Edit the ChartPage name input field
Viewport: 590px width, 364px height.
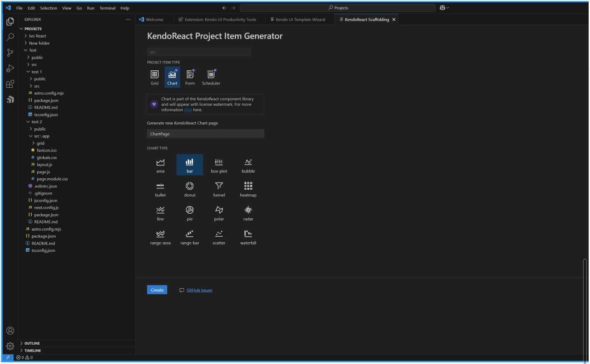(205, 133)
